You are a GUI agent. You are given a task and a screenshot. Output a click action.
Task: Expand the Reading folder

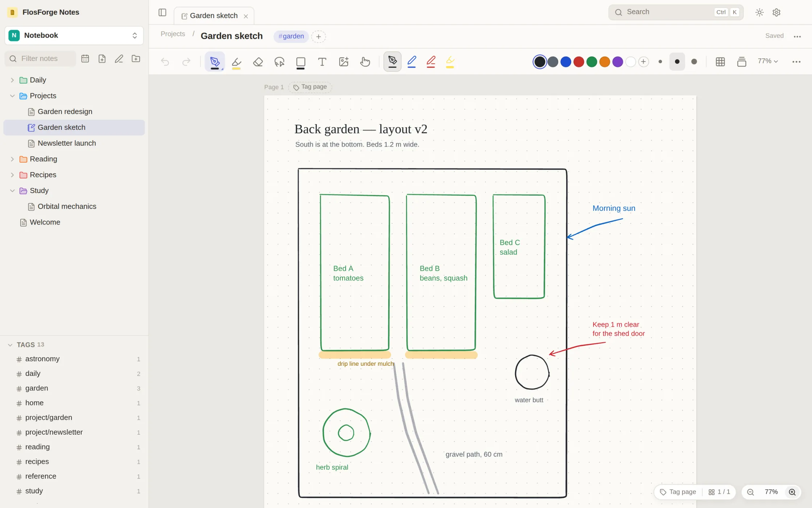pyautogui.click(x=12, y=159)
